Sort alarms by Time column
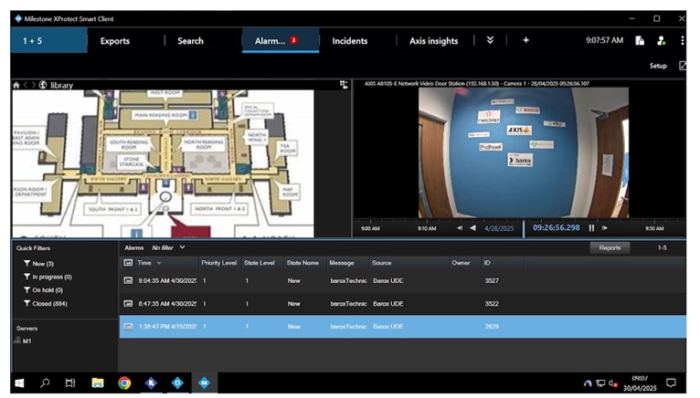The width and height of the screenshot is (700, 398). pyautogui.click(x=144, y=263)
